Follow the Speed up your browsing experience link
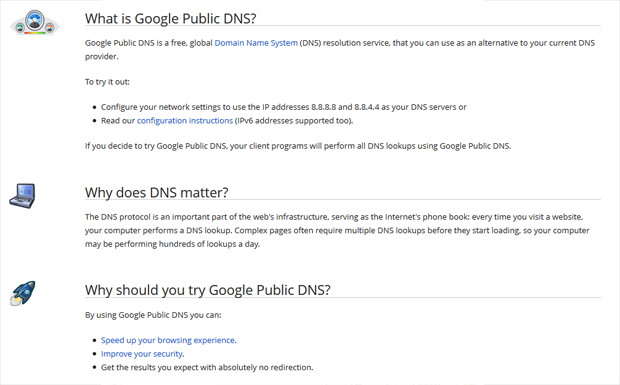This screenshot has height=385, width=620. 168,340
